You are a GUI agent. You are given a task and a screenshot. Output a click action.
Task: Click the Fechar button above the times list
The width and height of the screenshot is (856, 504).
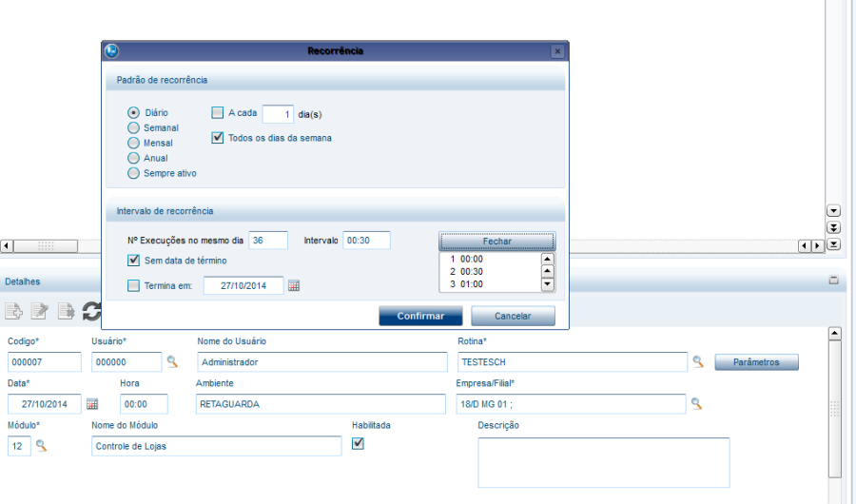click(x=497, y=242)
